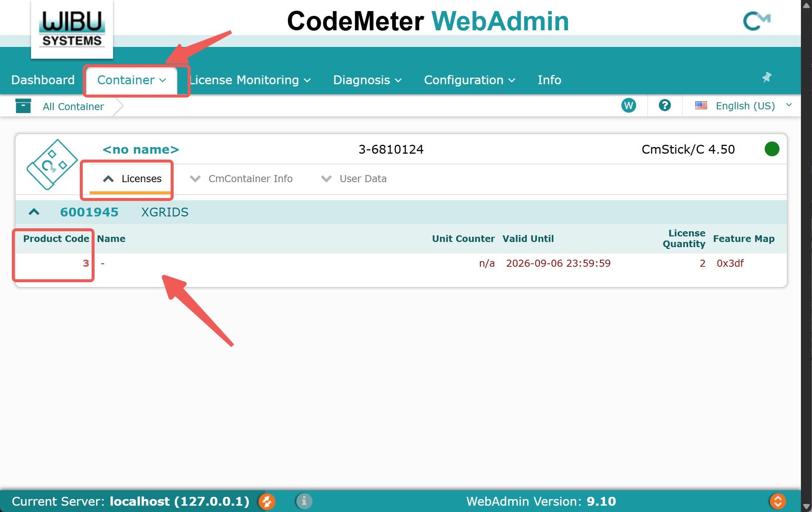Collapse the Licenses tab
Image resolution: width=812 pixels, height=512 pixels.
coord(132,179)
